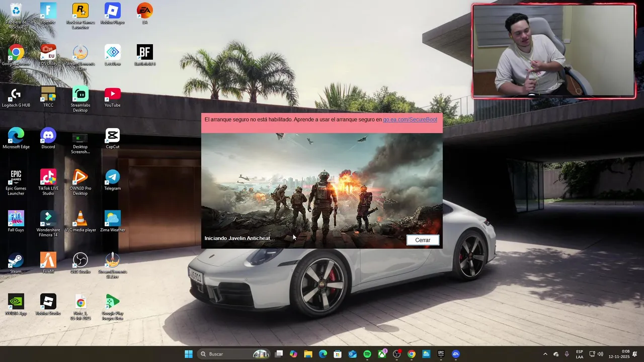644x362 pixels.
Task: Select the TikTok LIVE Studio shortcut
Action: click(x=48, y=183)
